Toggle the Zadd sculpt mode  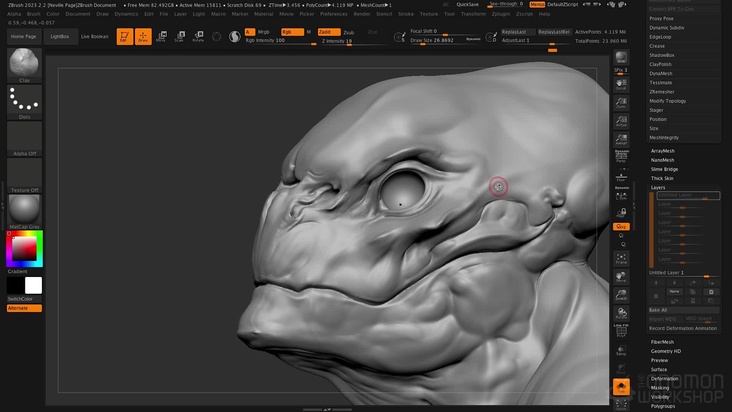tap(327, 32)
